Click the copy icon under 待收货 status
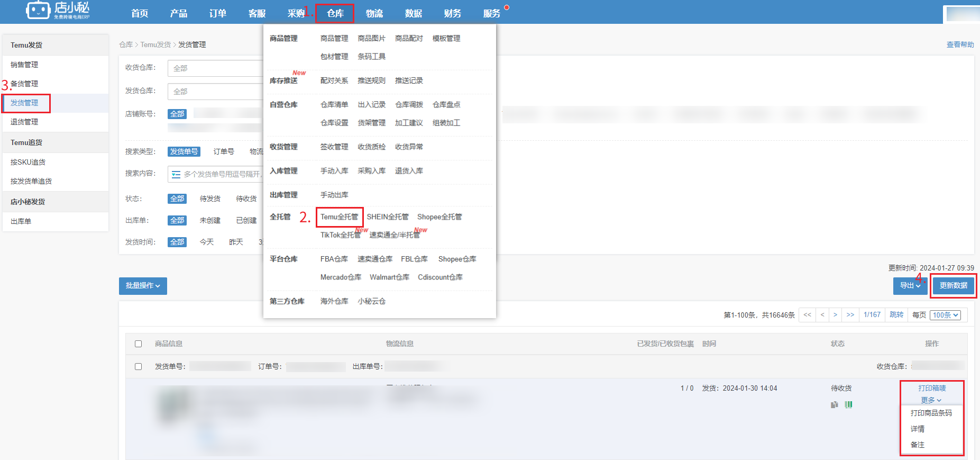 coord(835,404)
